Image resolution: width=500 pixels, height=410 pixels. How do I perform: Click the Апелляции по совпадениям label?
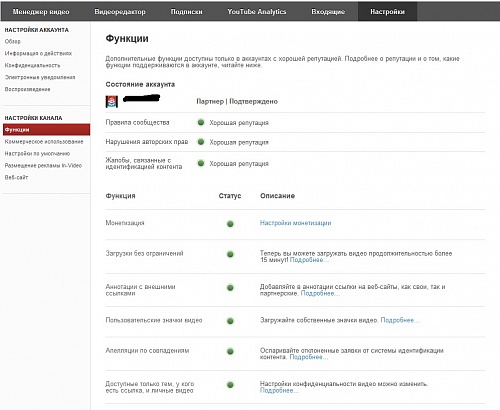tap(147, 351)
